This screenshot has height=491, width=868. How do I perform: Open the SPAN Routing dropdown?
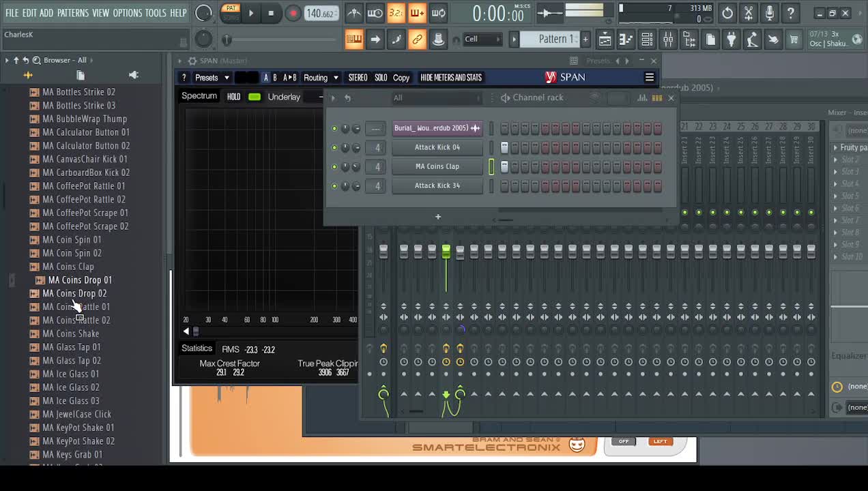pos(321,78)
